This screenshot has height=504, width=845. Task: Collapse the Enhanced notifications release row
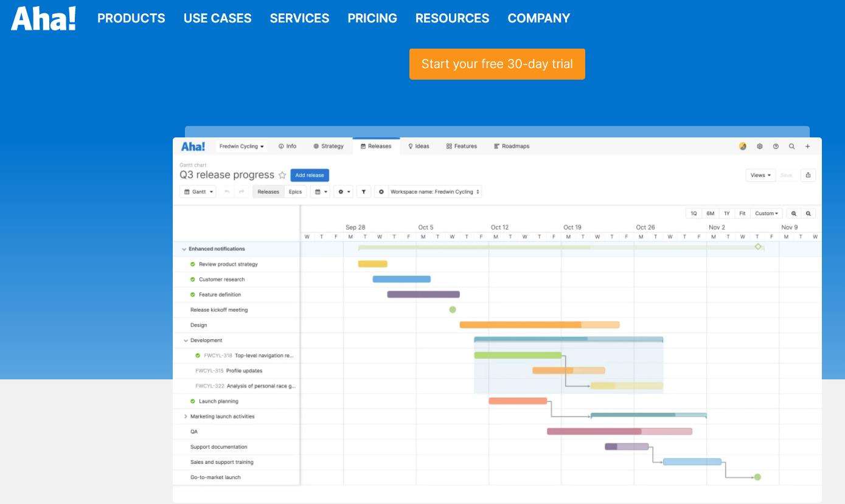point(184,249)
